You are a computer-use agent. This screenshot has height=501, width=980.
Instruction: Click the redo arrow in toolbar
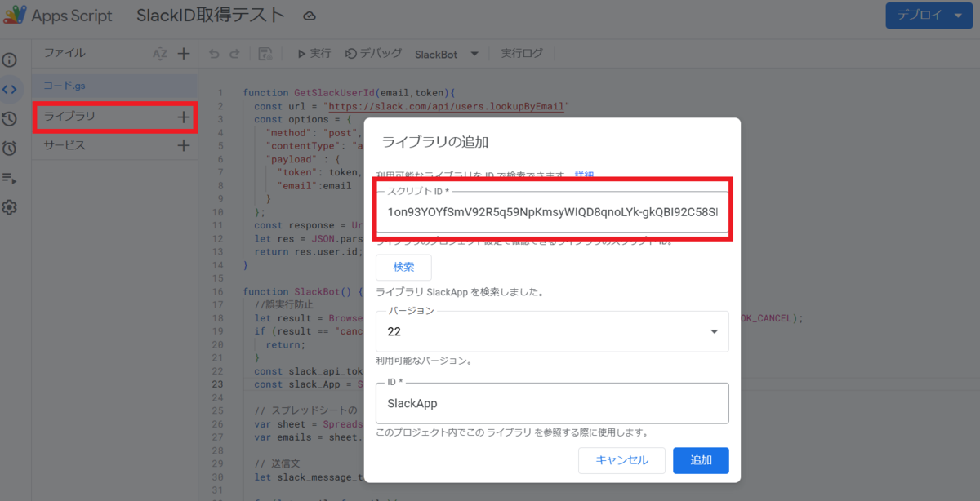pos(234,54)
